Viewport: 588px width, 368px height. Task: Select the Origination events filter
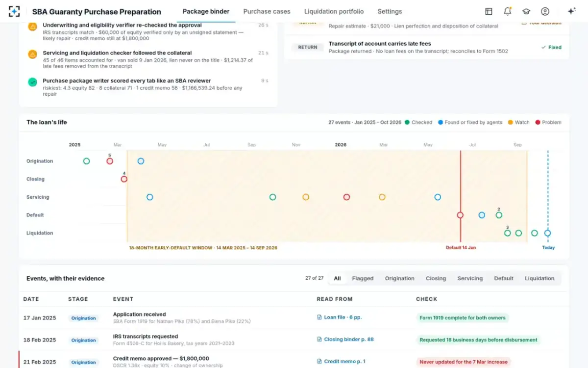[399, 278]
